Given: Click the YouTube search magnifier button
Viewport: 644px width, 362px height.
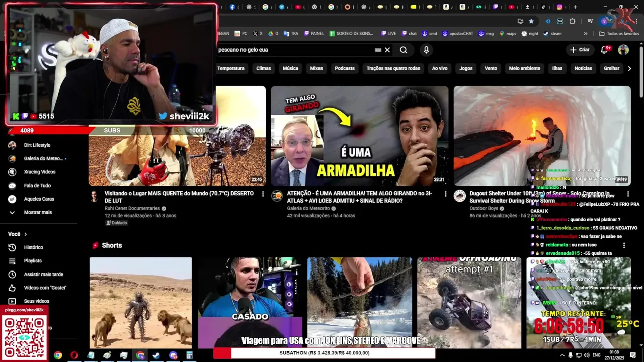Looking at the screenshot, I should coord(404,50).
